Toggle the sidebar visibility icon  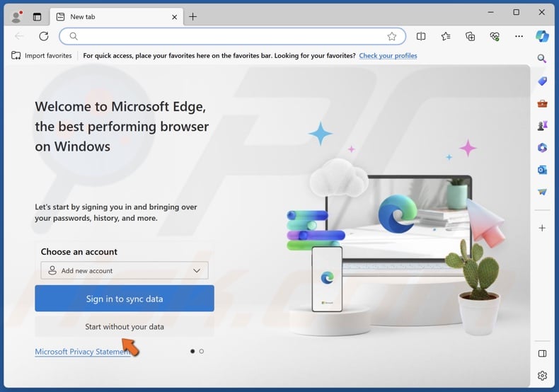point(542,354)
